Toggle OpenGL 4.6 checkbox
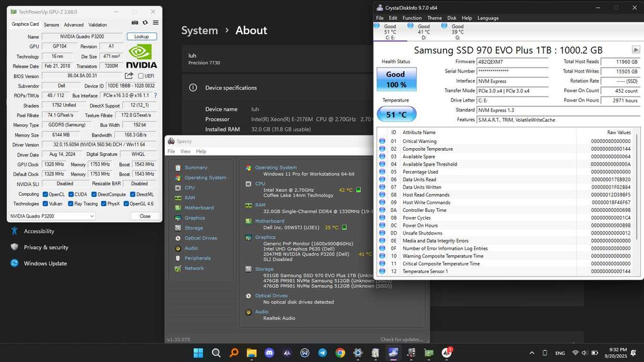644x362 pixels. (x=126, y=204)
